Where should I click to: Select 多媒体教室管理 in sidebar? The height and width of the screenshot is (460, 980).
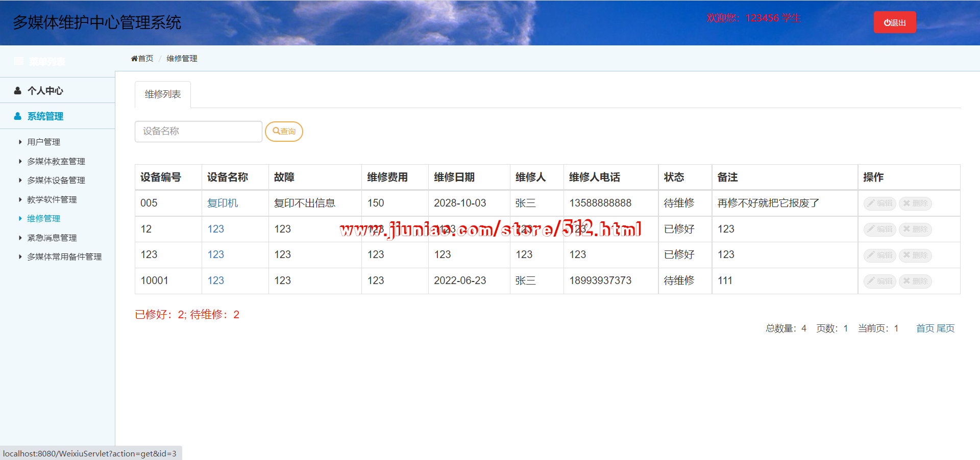click(56, 161)
